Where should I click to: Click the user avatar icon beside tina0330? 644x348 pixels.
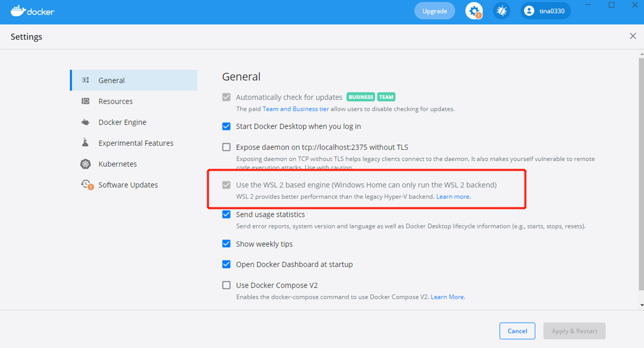click(x=529, y=11)
